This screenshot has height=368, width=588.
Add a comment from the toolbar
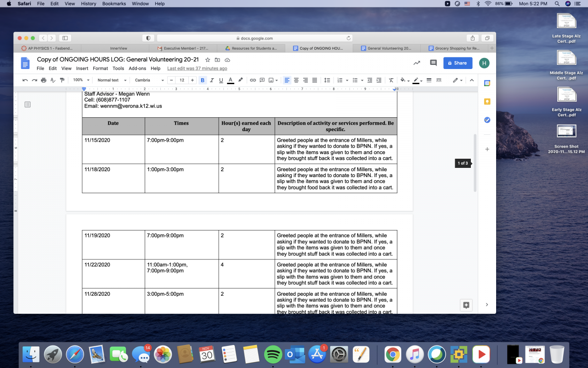tap(262, 80)
